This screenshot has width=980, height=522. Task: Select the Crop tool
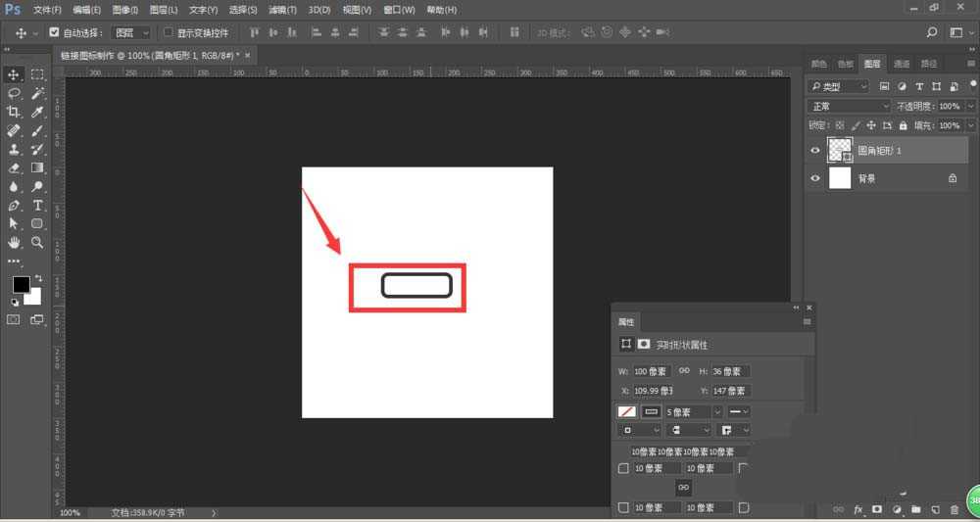(15, 112)
